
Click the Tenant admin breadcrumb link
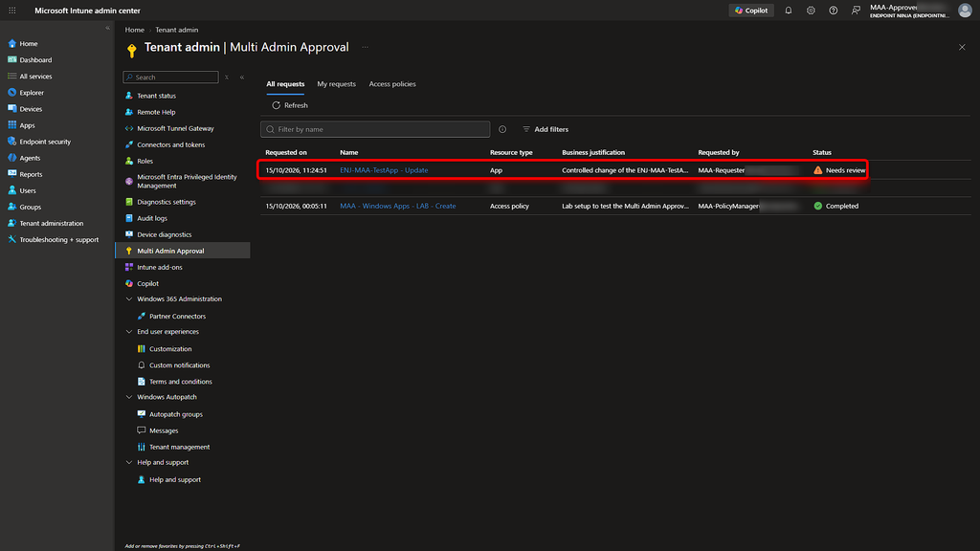click(x=177, y=30)
